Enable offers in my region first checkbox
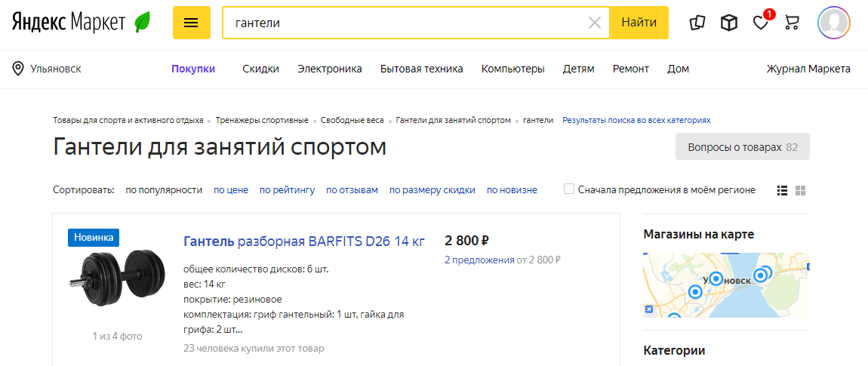 (x=569, y=189)
